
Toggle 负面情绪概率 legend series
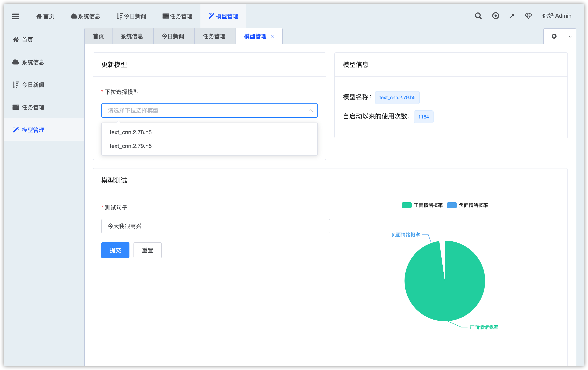[467, 205]
